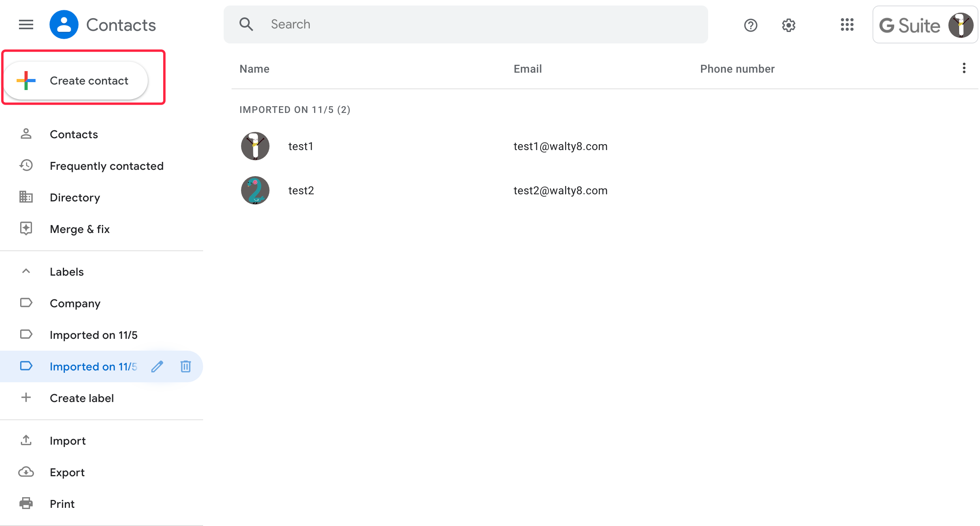
Task: Open the Frequently contacted view
Action: coord(106,166)
